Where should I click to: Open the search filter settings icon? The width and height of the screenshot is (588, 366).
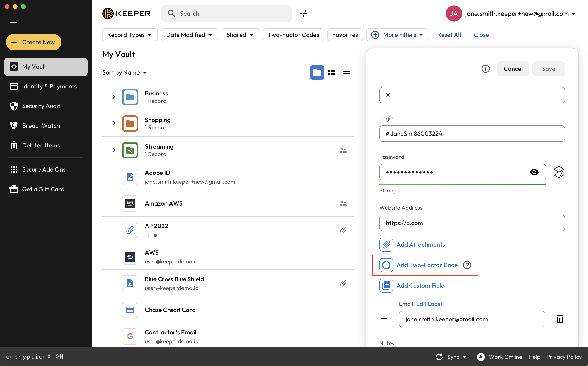click(x=303, y=14)
